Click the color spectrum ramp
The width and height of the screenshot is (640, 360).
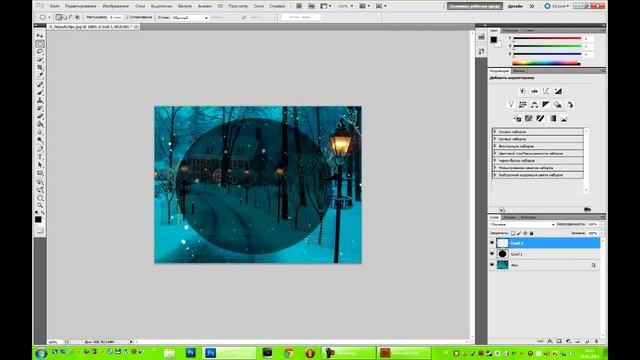point(546,63)
